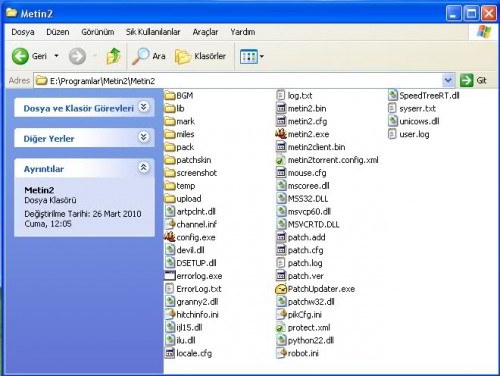500x376 pixels.
Task: Go up one folder level
Action: coord(113,56)
